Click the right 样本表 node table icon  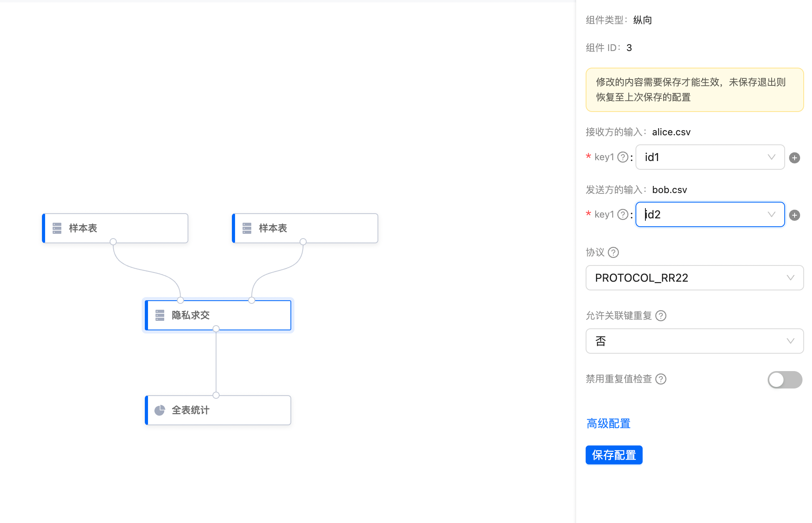point(247,228)
